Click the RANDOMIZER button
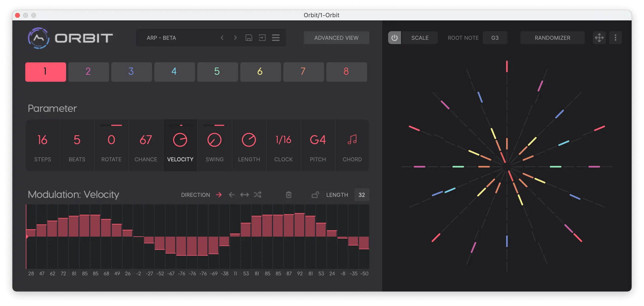Viewport: 644px width, 306px height. tap(552, 38)
